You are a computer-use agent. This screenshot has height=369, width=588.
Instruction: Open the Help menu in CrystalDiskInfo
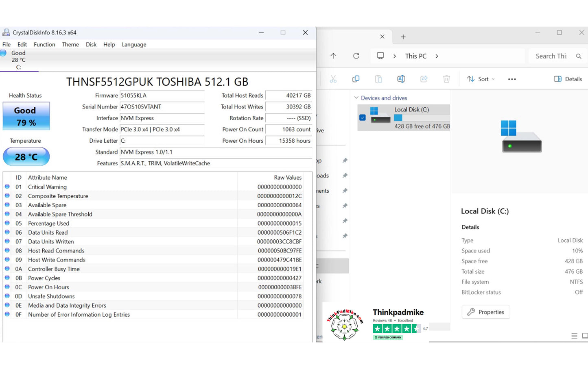pyautogui.click(x=109, y=44)
